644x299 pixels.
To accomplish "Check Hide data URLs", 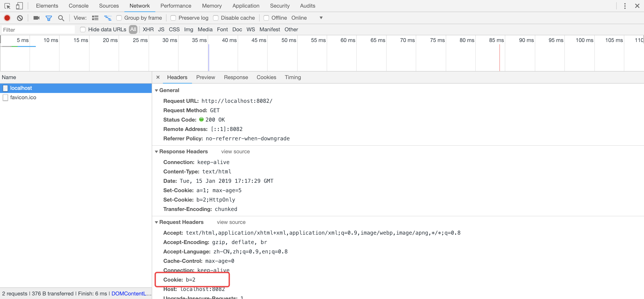I will (83, 29).
